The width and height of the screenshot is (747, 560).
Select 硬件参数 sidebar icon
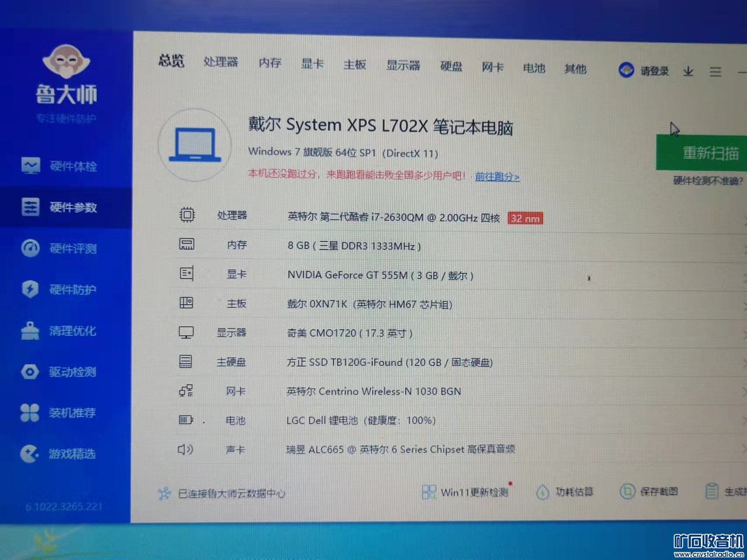pyautogui.click(x=31, y=207)
